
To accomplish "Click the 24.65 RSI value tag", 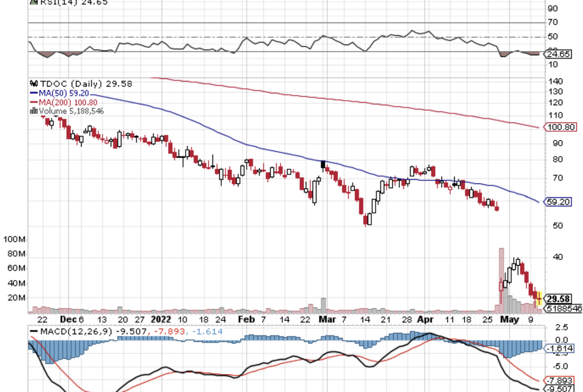I will 558,55.
